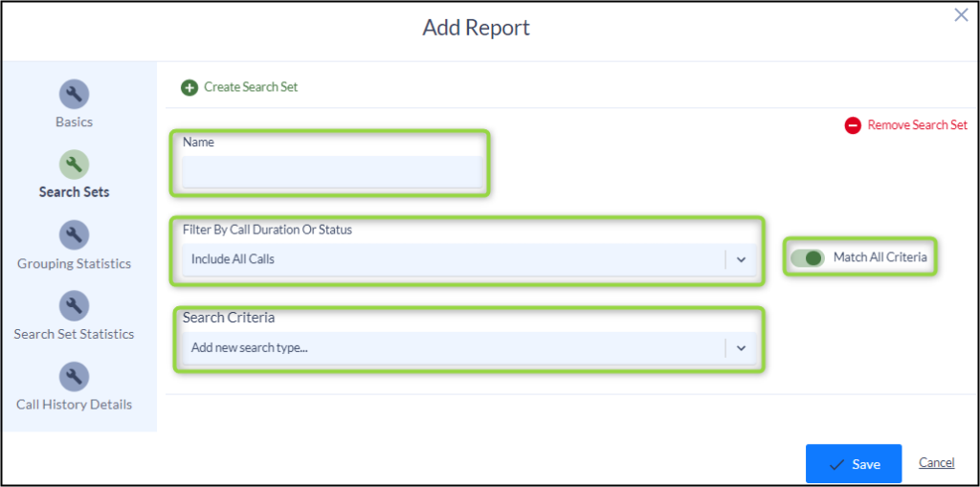Image resolution: width=980 pixels, height=487 pixels.
Task: Go to Call History Details step label
Action: [x=75, y=405]
